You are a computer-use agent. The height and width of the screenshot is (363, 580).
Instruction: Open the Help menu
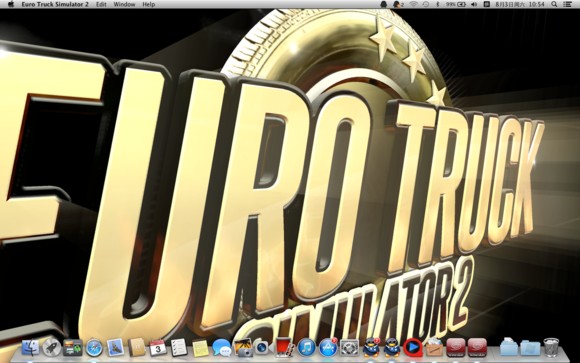(x=149, y=4)
